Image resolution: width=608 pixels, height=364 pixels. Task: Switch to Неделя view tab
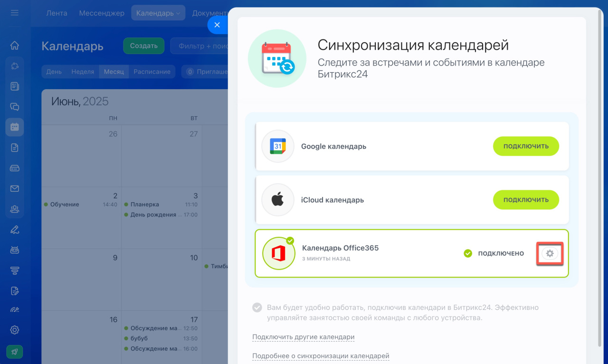tap(83, 72)
